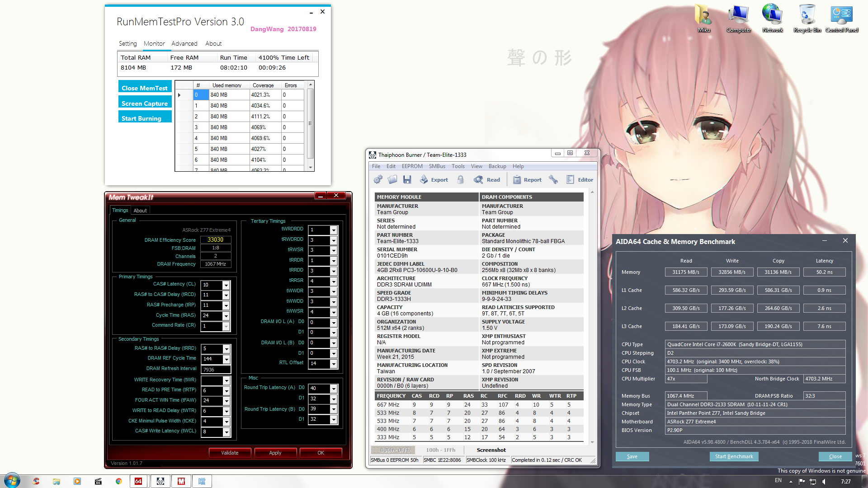
Task: Open the Computer desktop icon
Action: point(738,19)
